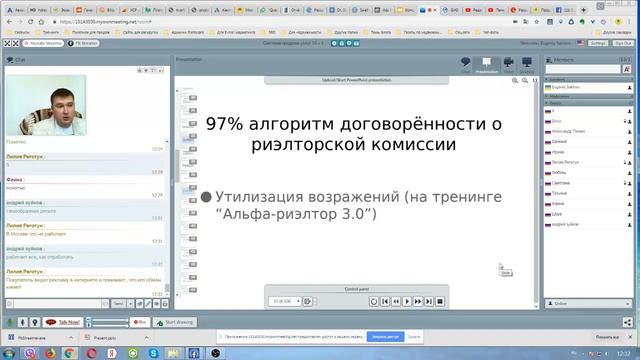Viewport: 640px width, 360px height.
Task: Click the first expand-layout icon top-left
Action: (x=7, y=43)
